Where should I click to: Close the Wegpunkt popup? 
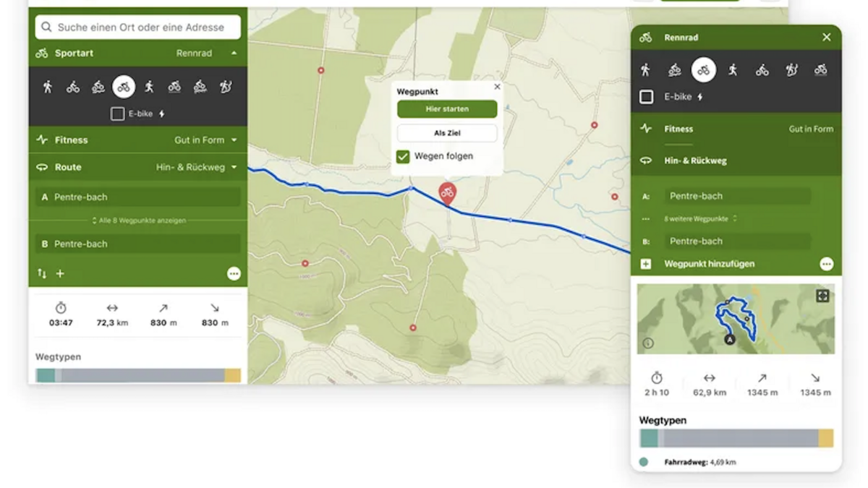(497, 87)
